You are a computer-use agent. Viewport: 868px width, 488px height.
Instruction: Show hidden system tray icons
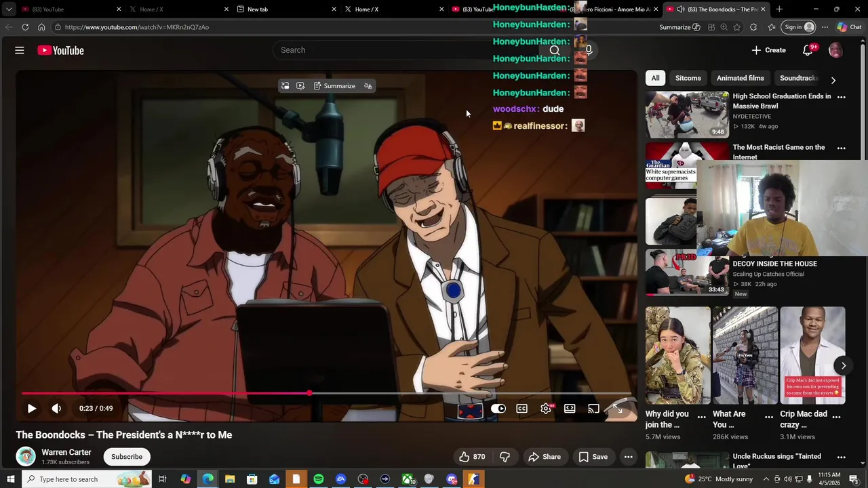pos(766,479)
